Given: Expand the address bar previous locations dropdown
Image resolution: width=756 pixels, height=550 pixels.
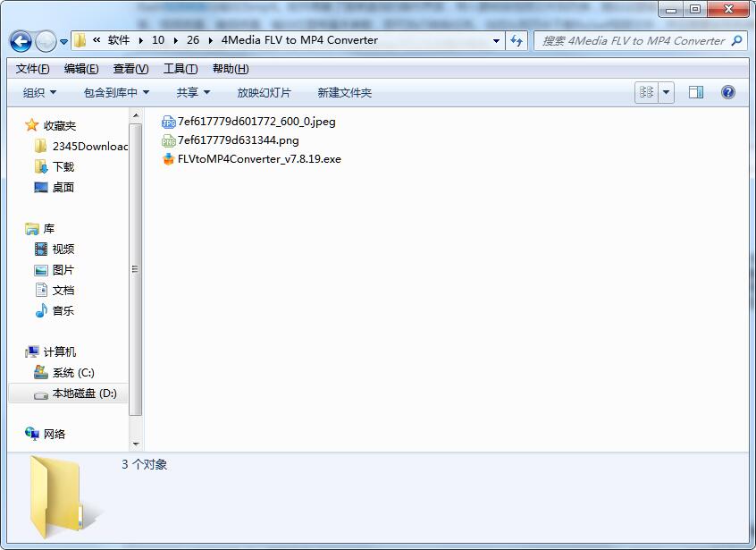Looking at the screenshot, I should tap(496, 40).
